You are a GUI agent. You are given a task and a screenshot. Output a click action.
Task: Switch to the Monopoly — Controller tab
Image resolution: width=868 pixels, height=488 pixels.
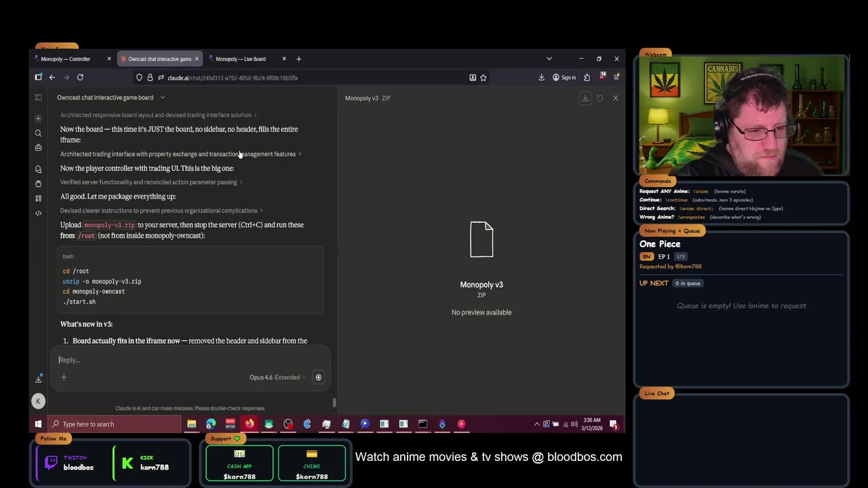point(66,59)
